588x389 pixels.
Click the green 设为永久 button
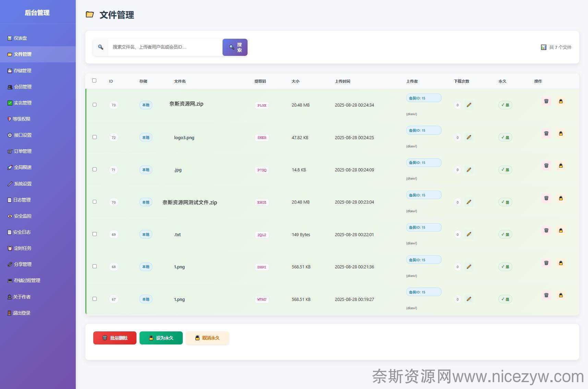161,338
